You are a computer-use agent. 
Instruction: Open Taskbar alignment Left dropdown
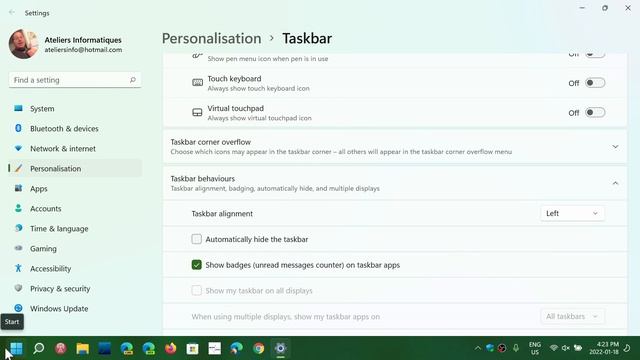click(572, 213)
